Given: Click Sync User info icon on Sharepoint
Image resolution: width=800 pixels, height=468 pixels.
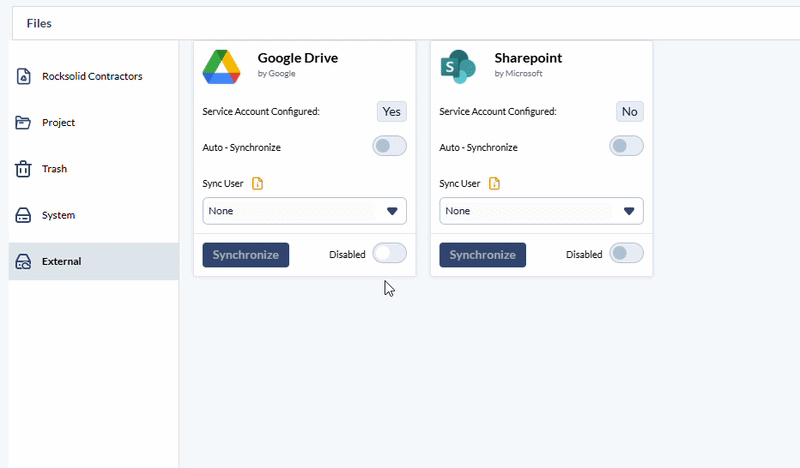Looking at the screenshot, I should tap(494, 183).
